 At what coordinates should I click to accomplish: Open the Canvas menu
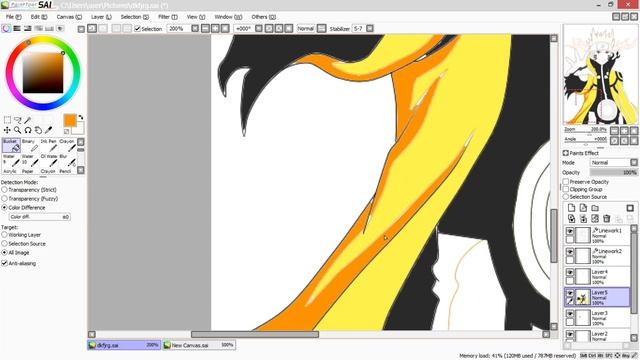click(x=69, y=17)
